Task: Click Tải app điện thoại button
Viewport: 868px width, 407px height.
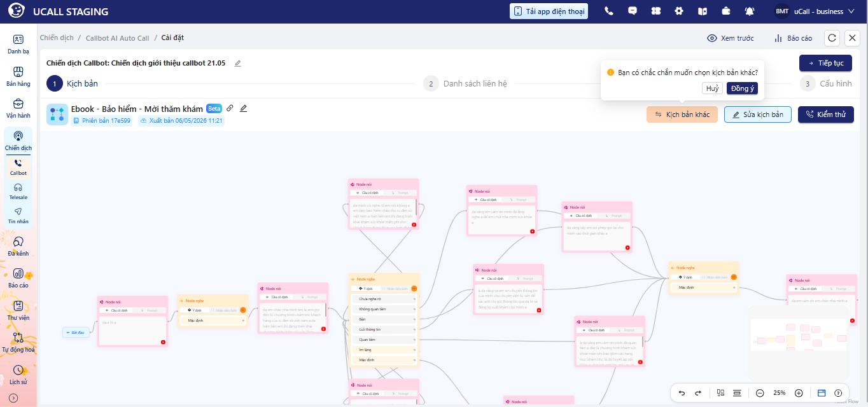Action: (x=548, y=11)
